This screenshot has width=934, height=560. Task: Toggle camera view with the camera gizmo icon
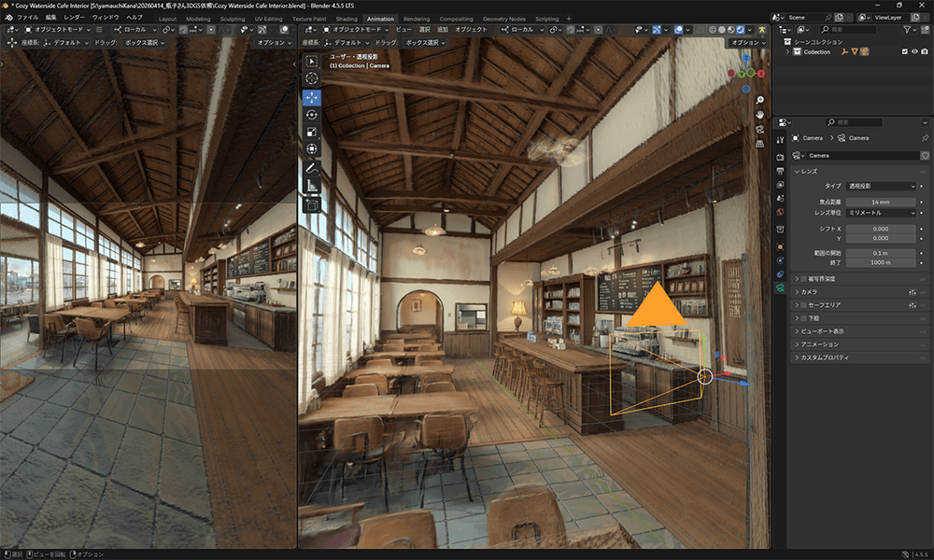[760, 130]
